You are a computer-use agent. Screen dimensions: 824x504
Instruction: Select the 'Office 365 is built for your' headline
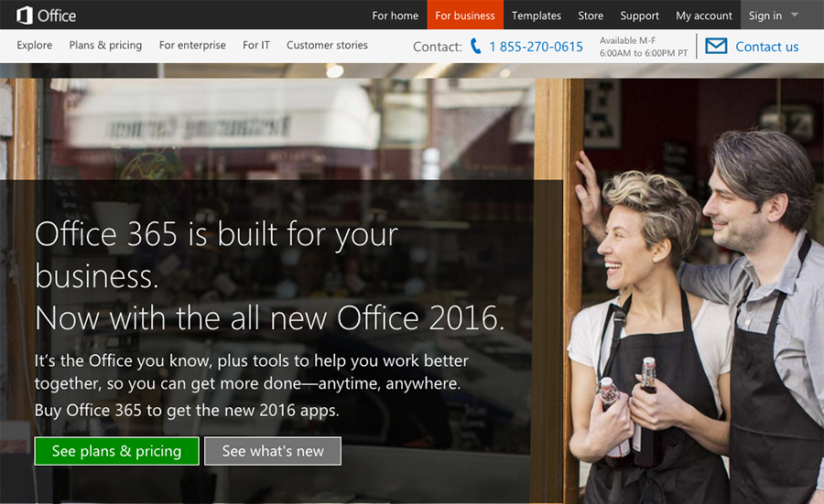point(216,234)
